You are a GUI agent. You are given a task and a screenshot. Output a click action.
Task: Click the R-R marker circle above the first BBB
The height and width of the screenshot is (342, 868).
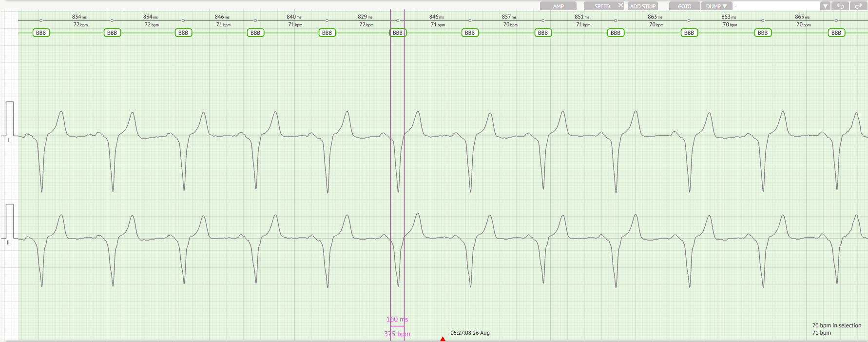coord(41,20)
